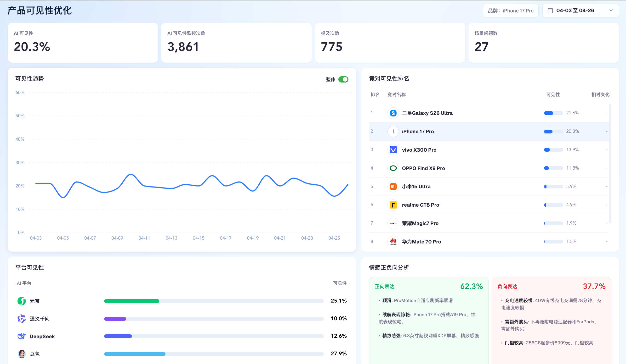Click the 60% label on chart y-axis
The width and height of the screenshot is (626, 364).
[20, 92]
